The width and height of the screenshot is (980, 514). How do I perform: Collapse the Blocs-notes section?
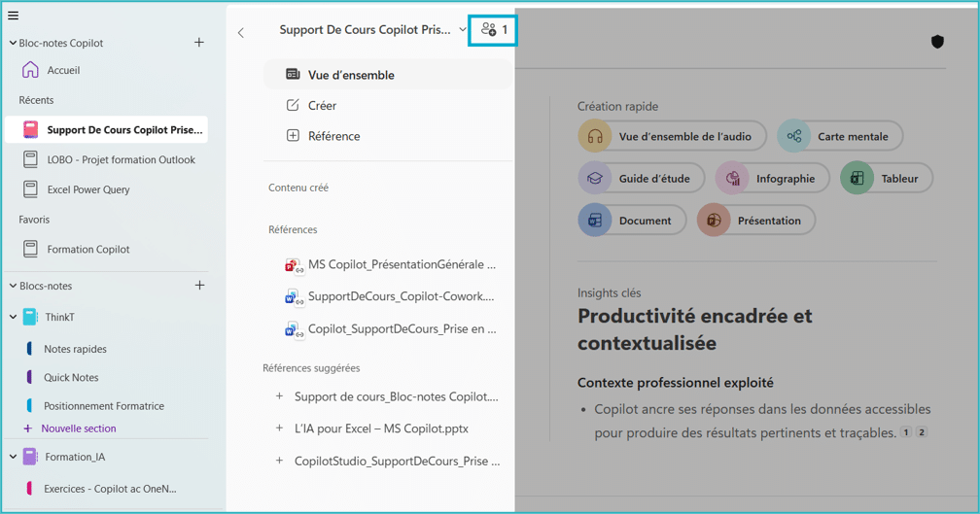pyautogui.click(x=13, y=286)
